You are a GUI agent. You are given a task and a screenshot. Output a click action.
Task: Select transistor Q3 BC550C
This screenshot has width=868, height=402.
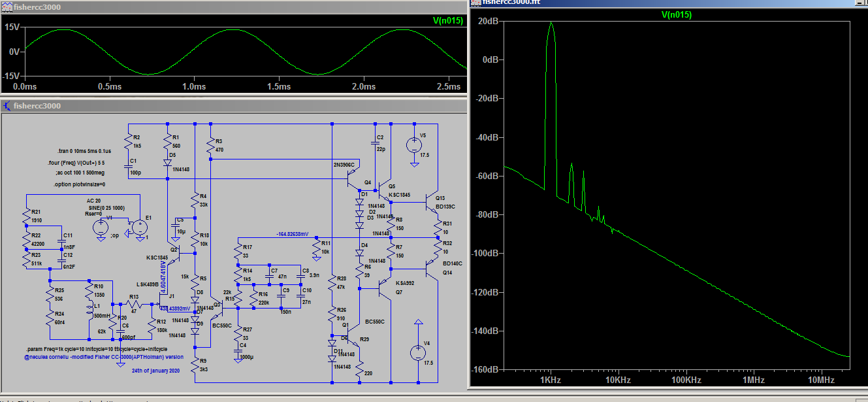coord(216,307)
